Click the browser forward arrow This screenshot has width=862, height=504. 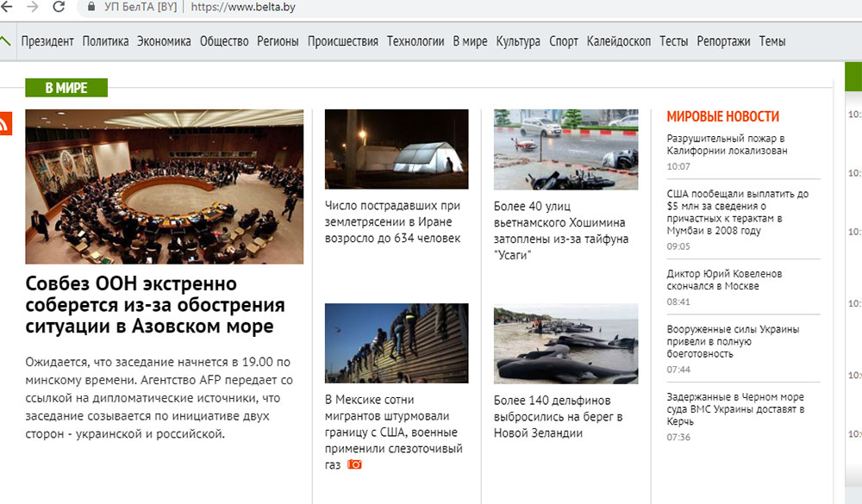point(33,7)
